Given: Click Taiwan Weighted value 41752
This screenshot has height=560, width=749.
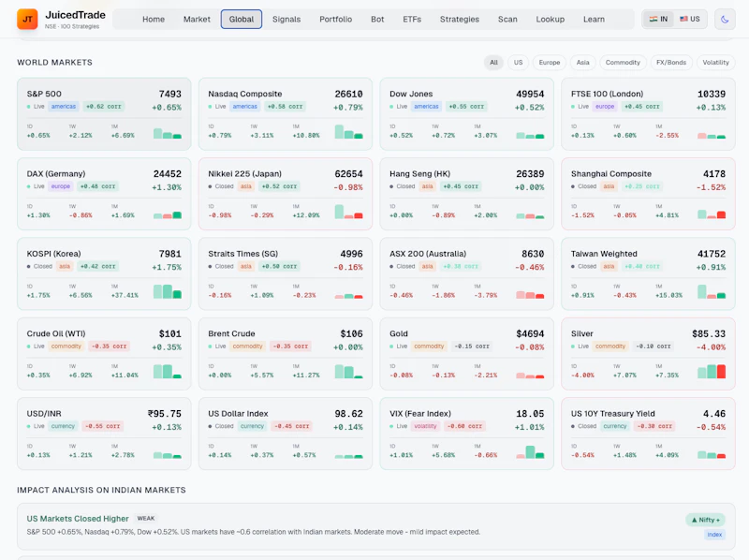Looking at the screenshot, I should (712, 254).
